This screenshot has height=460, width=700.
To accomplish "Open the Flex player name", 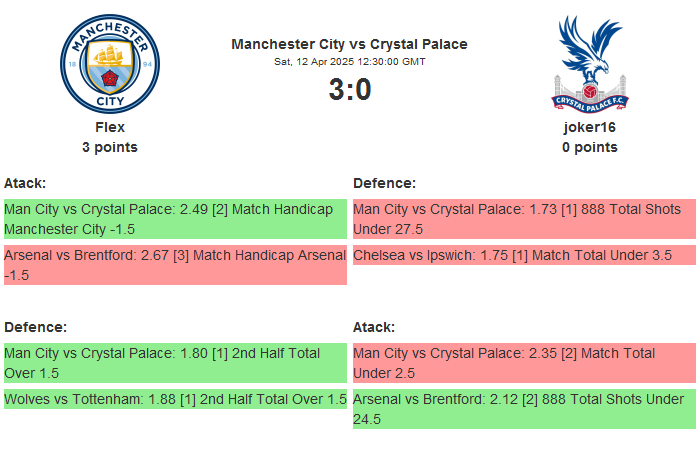I will click(x=110, y=127).
